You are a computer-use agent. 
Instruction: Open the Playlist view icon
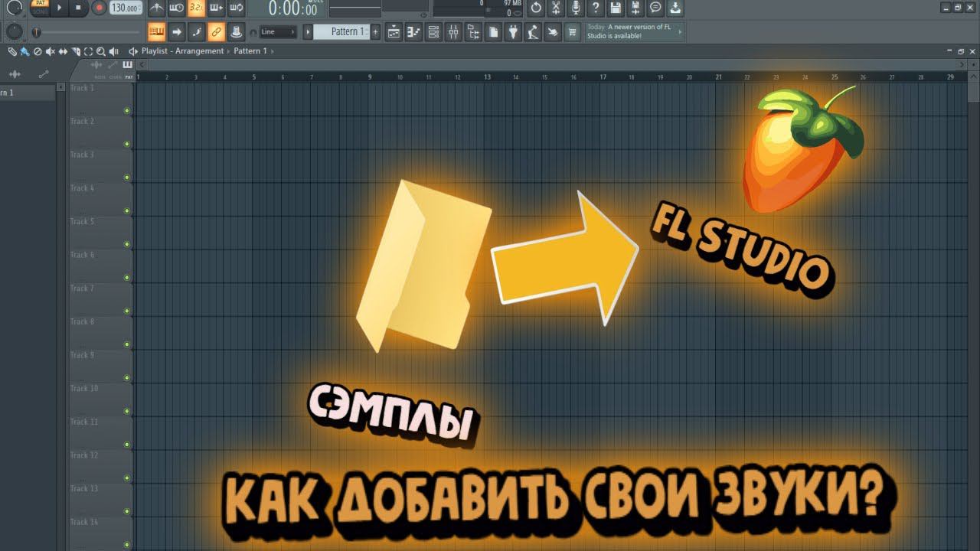[x=394, y=31]
